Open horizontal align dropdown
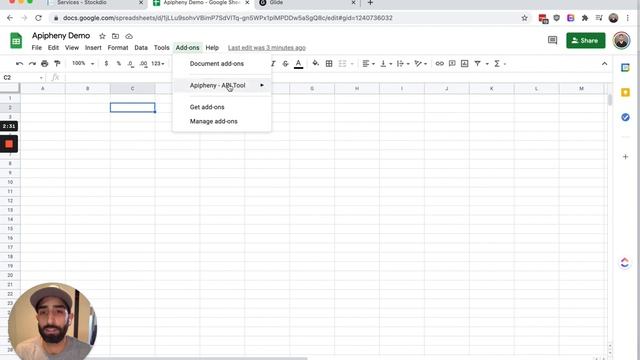This screenshot has width=640, height=360. (368, 64)
